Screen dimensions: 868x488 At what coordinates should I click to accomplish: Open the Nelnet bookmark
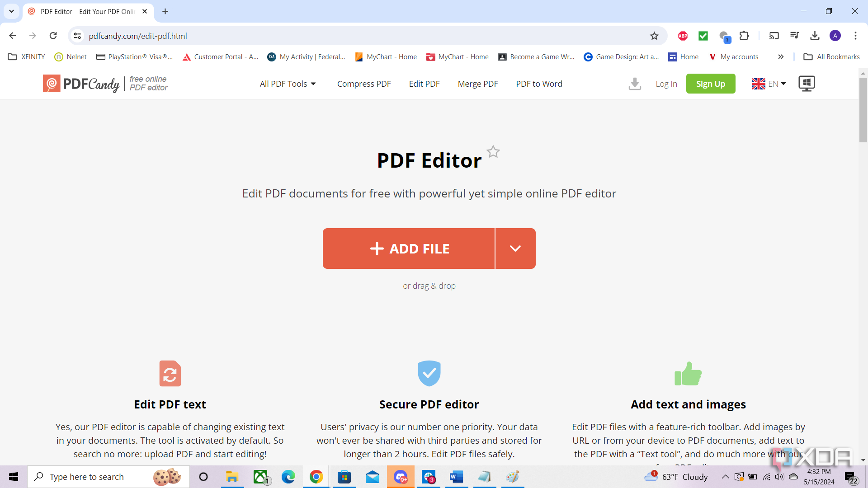(71, 57)
